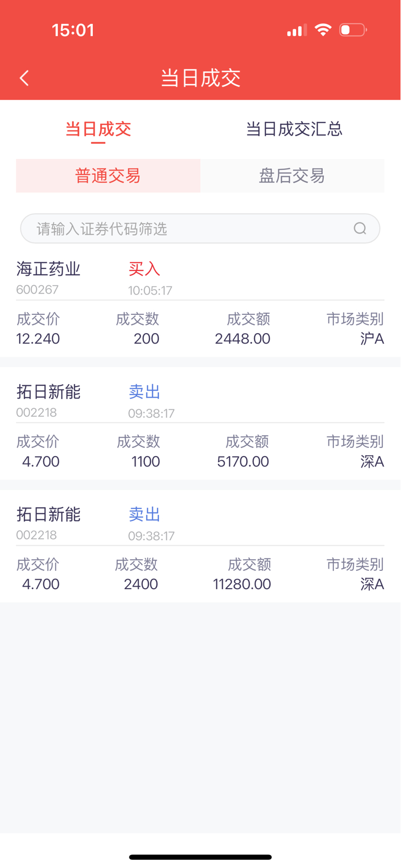Switch to 当日成交 tab

98,129
